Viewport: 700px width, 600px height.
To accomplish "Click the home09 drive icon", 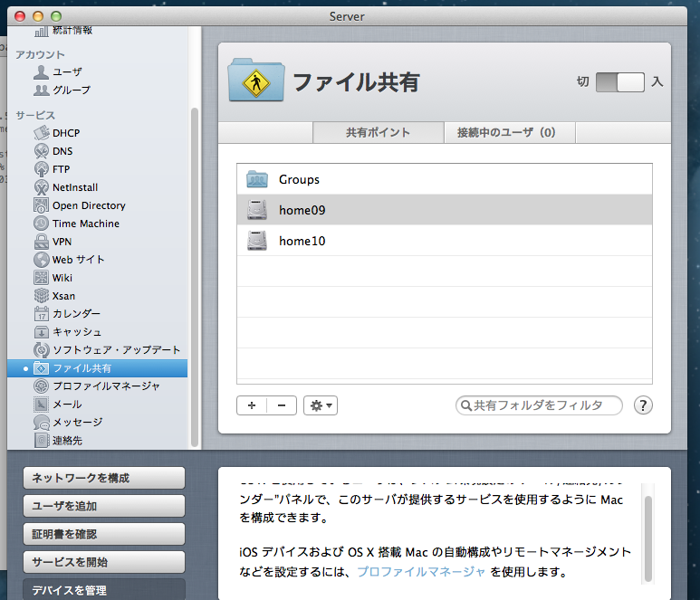I will (257, 210).
